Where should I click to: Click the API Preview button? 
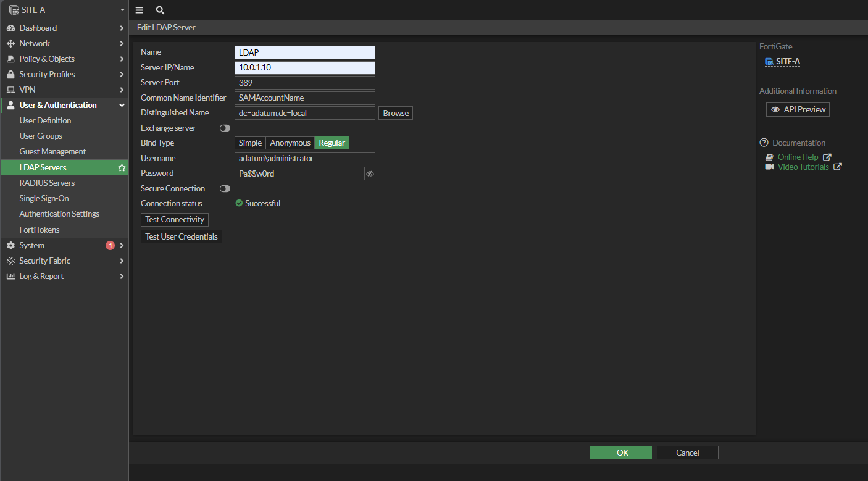pos(798,110)
